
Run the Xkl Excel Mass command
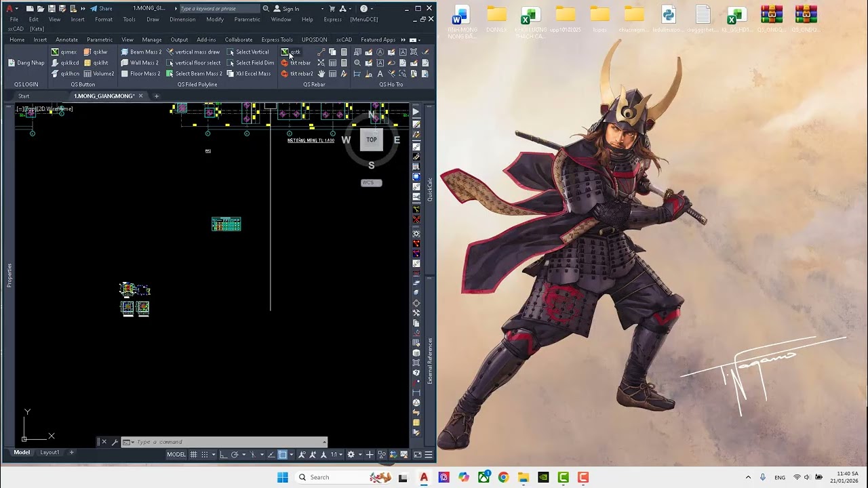tap(249, 74)
